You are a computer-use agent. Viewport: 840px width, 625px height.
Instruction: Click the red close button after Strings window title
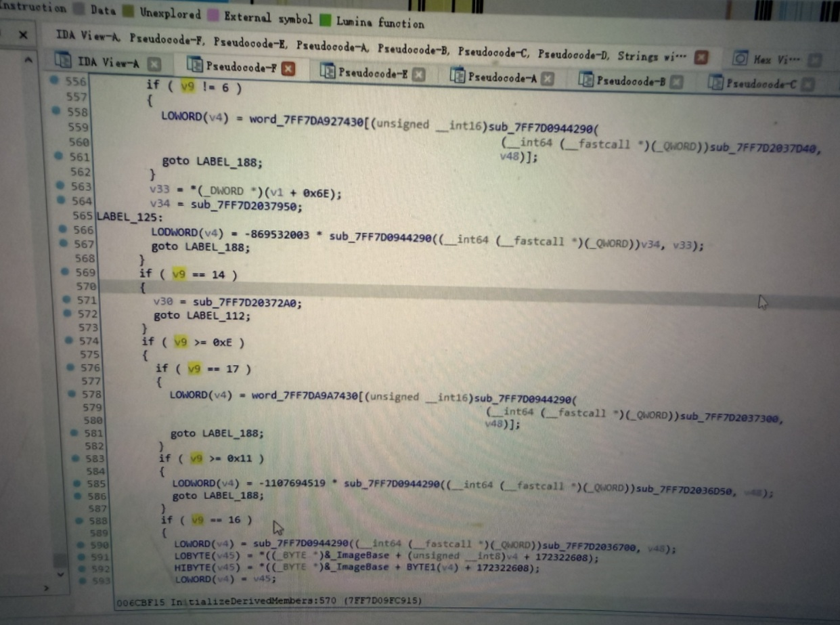point(702,57)
